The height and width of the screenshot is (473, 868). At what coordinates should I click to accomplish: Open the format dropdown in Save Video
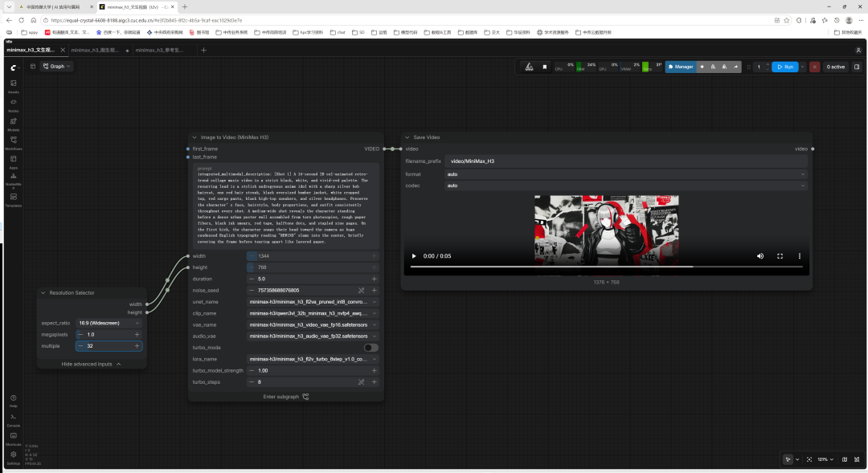pyautogui.click(x=625, y=174)
